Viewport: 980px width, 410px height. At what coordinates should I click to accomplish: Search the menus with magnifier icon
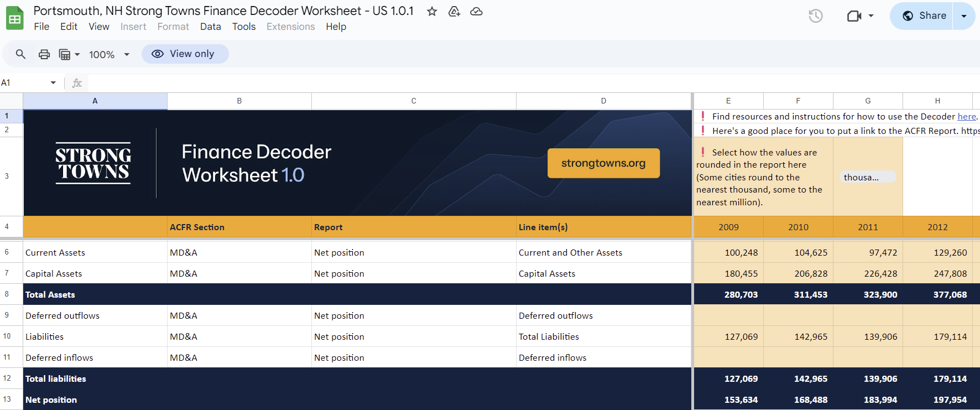pos(20,54)
